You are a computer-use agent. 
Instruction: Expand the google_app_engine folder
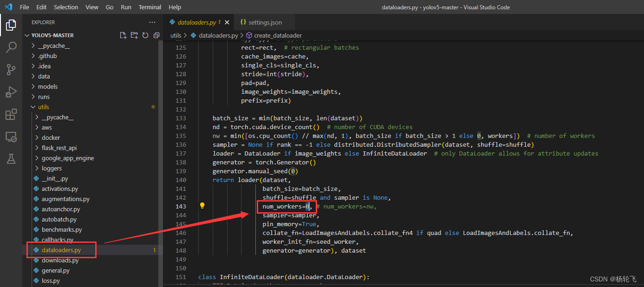(x=67, y=158)
